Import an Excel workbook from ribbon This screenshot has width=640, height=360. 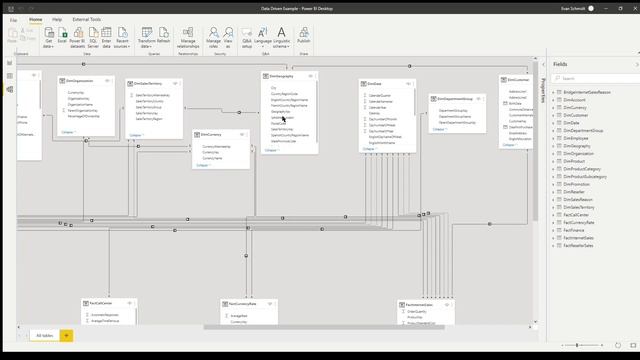62,36
